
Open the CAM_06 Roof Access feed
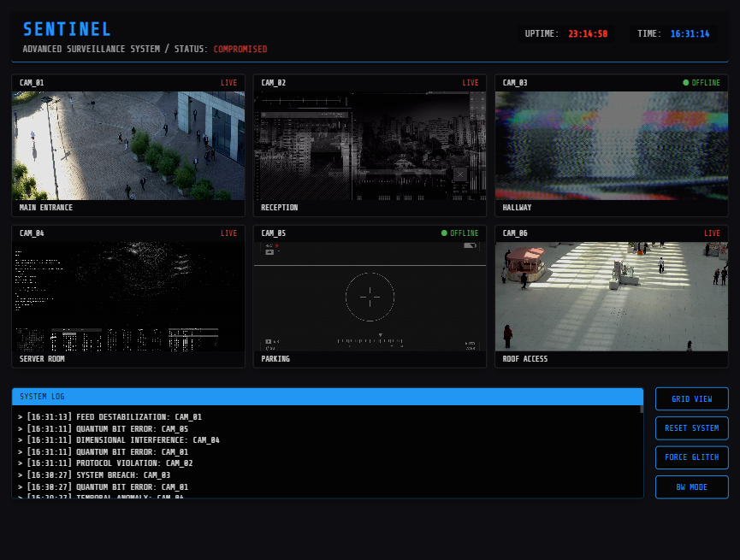[612, 297]
